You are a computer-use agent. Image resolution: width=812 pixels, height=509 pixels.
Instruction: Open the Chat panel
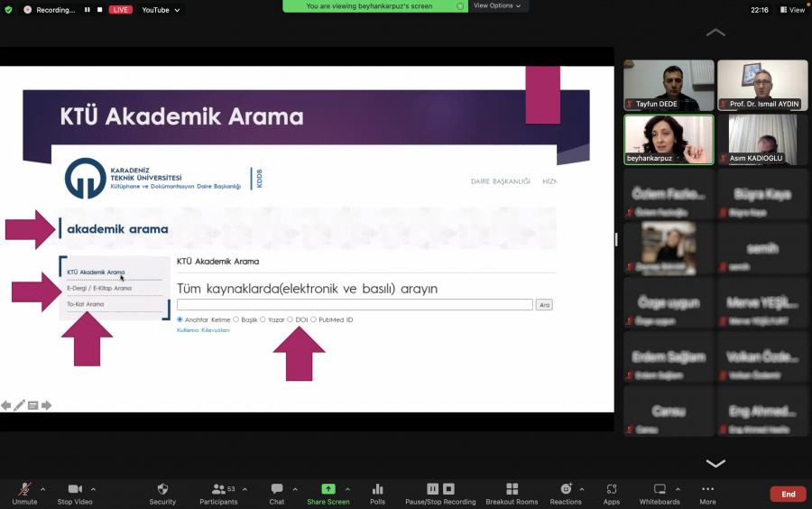(277, 494)
